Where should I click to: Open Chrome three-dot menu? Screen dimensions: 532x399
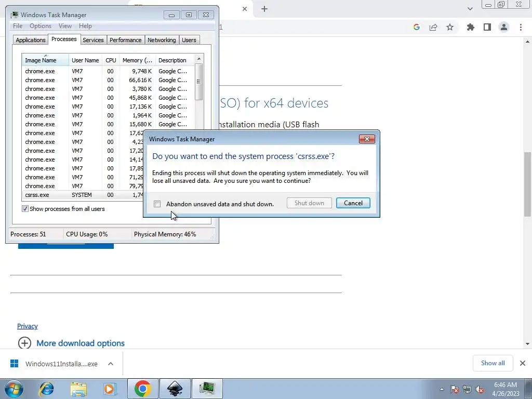point(521,27)
